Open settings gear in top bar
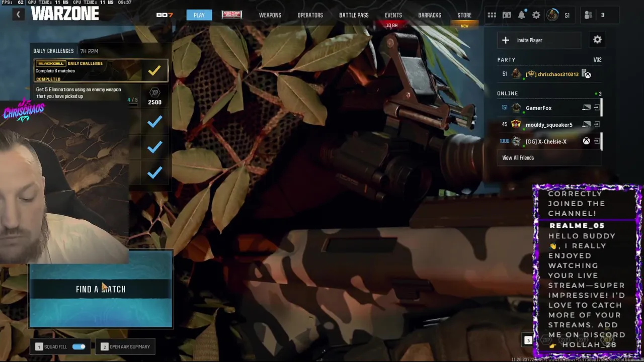The image size is (644, 362). [536, 15]
